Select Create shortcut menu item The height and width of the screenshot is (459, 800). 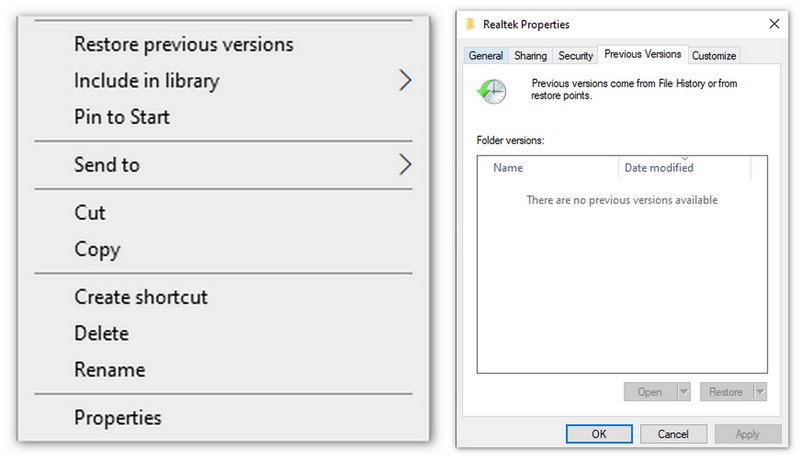pyautogui.click(x=141, y=297)
